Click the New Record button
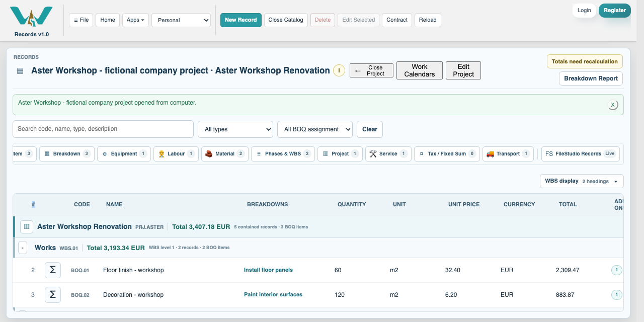Viewport: 644px width, 322px height. [241, 20]
